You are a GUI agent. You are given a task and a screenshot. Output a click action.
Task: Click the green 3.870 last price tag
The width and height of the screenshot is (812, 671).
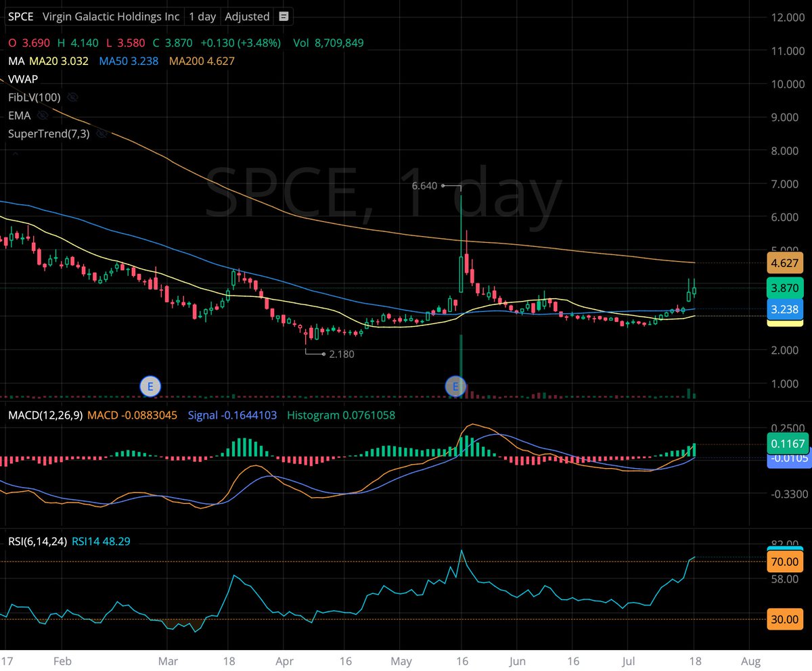point(784,287)
